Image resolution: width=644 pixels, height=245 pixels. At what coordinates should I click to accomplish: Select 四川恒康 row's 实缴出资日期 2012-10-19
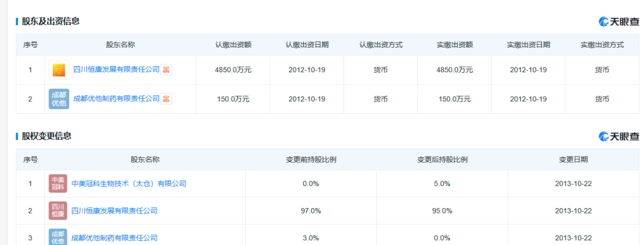click(x=528, y=70)
